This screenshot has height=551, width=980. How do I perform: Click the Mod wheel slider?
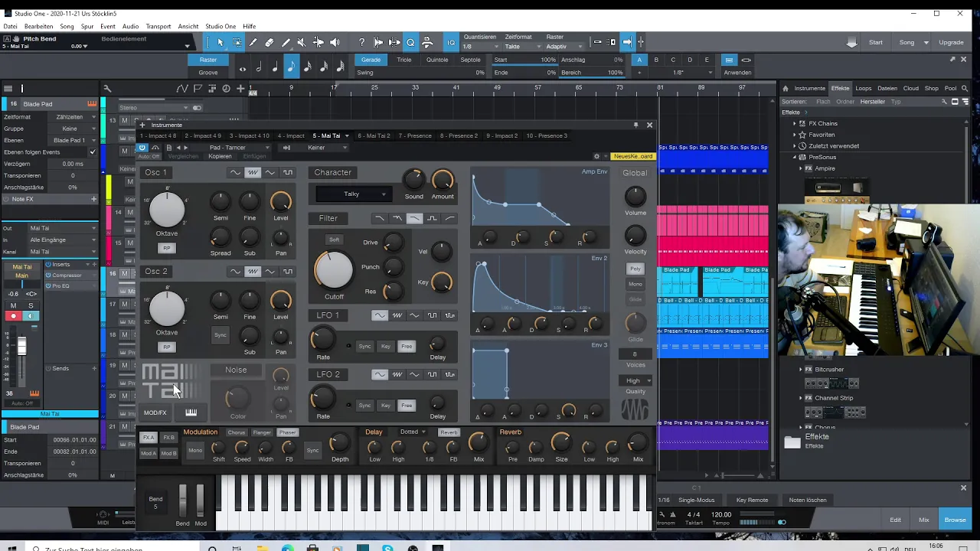[201, 500]
